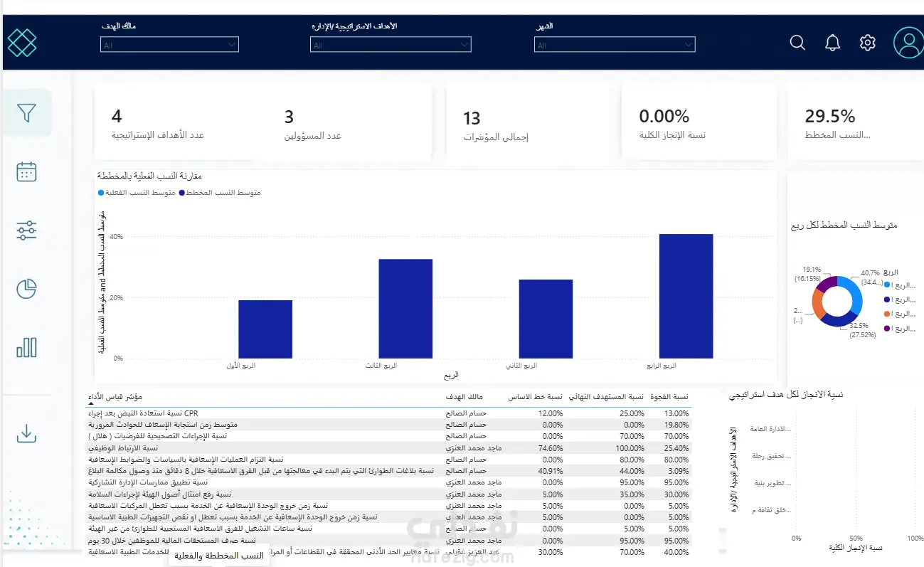Open the calendar icon in sidebar
Viewport: 924px width, 567px height.
tap(26, 171)
